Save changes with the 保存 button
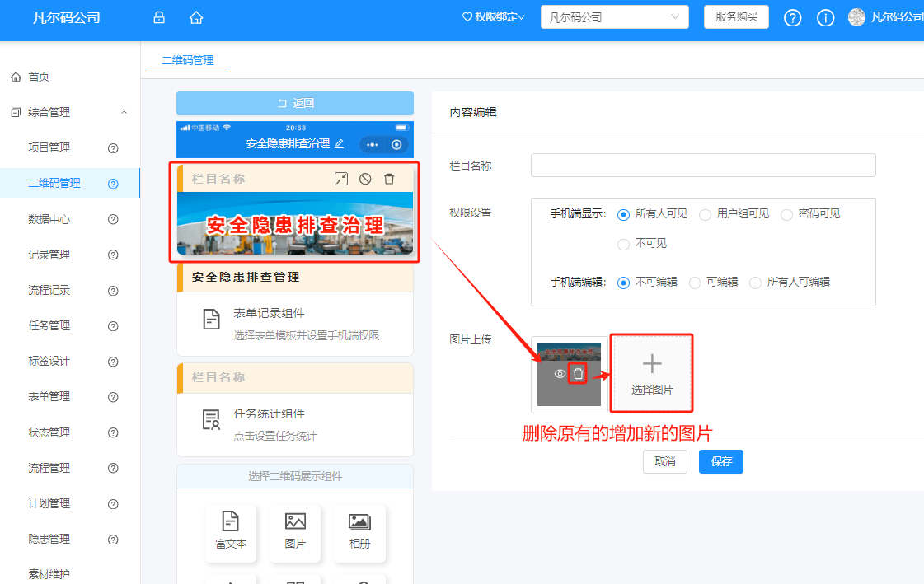 (x=720, y=461)
